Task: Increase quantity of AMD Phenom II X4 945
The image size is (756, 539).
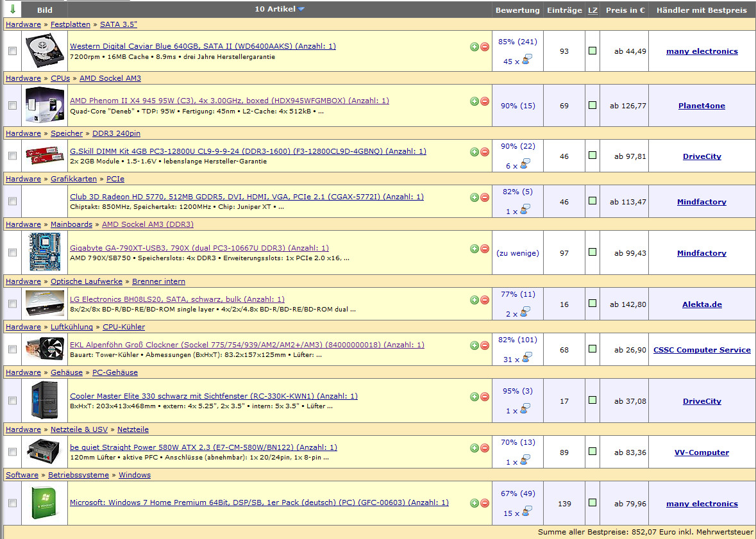Action: tap(475, 101)
